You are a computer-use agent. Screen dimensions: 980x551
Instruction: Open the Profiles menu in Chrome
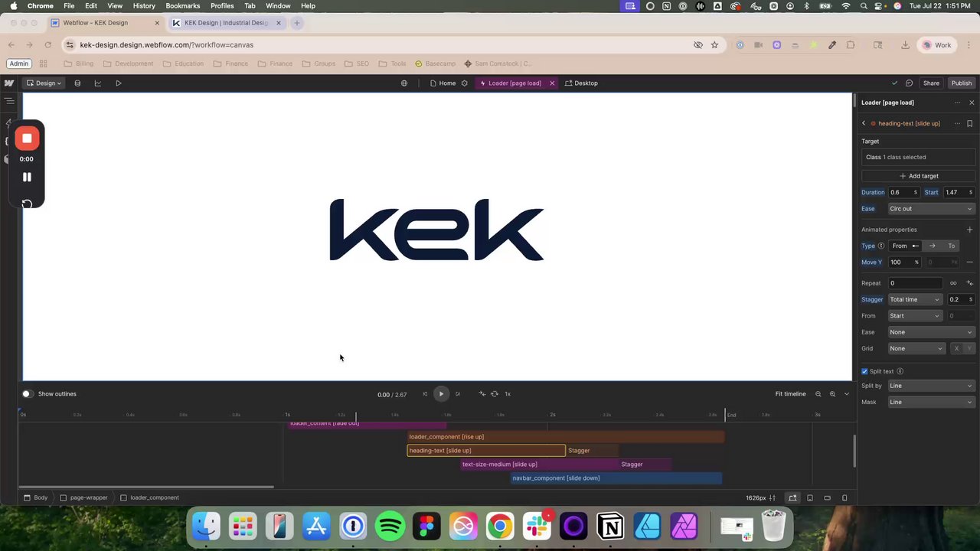(x=222, y=5)
